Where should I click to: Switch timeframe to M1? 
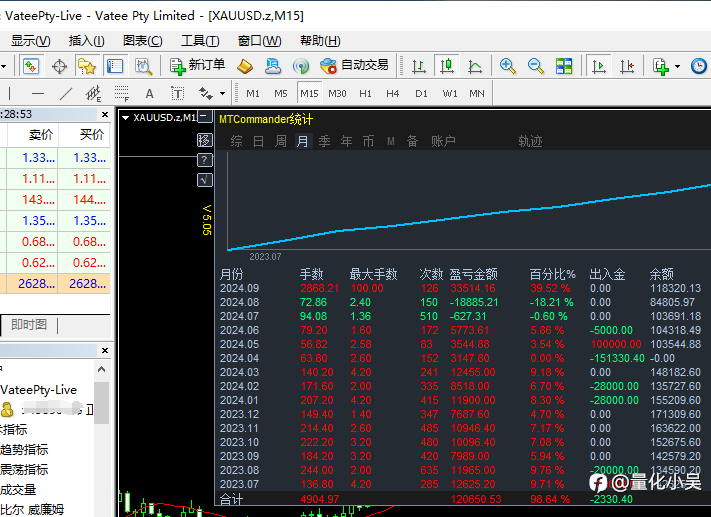253,94
